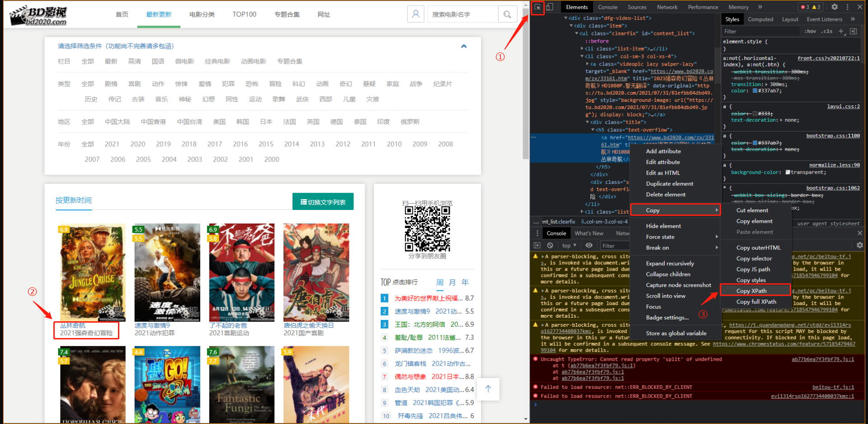Clear console with the ban icon

point(550,245)
